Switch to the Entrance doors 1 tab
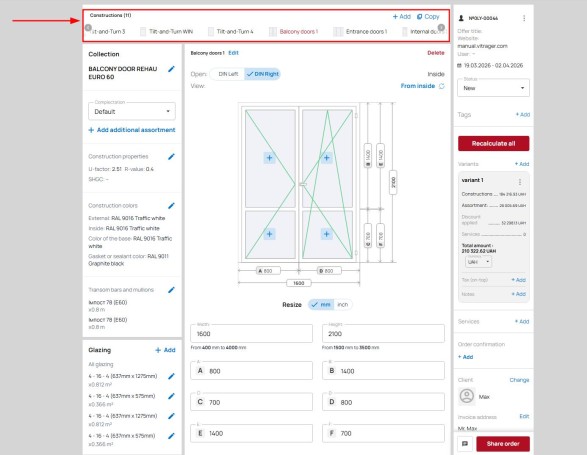587x455 pixels. pyautogui.click(x=361, y=31)
